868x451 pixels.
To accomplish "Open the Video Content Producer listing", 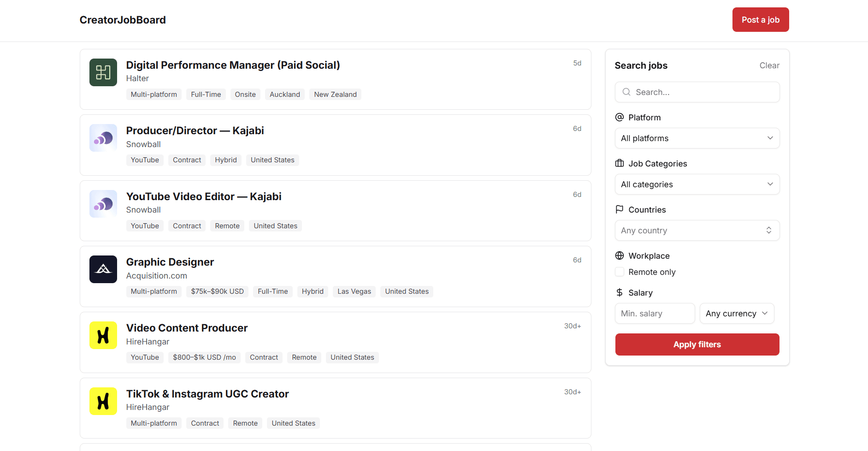I will (187, 328).
